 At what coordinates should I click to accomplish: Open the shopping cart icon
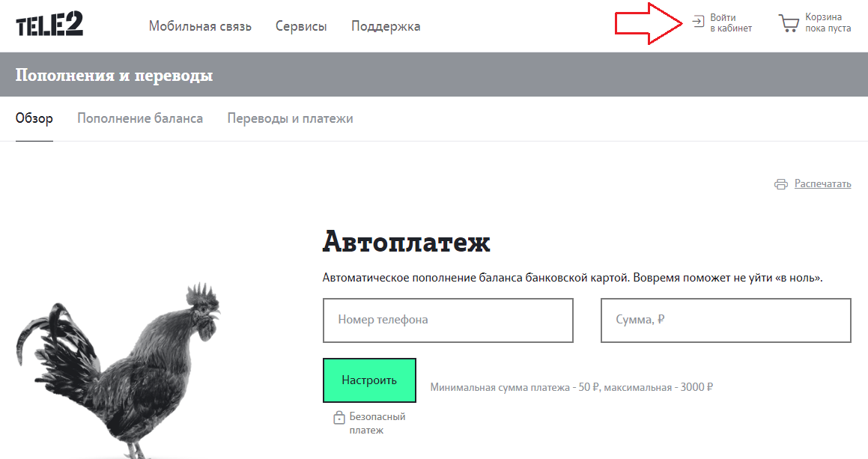pos(789,23)
